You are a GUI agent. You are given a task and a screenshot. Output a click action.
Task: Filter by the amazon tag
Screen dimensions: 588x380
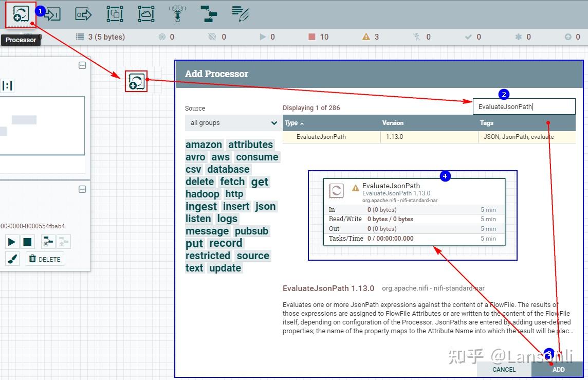[204, 145]
